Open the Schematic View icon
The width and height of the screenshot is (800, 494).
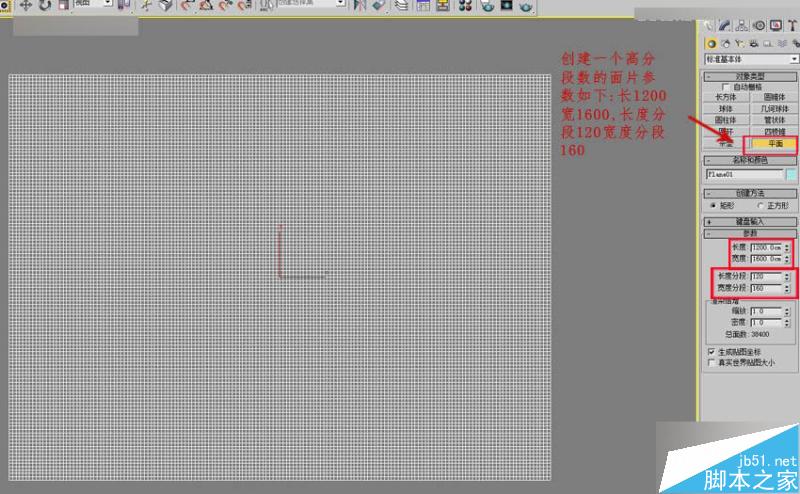(x=443, y=6)
